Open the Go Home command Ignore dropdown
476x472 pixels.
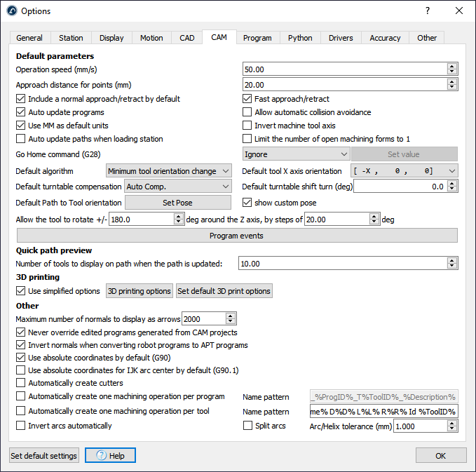[296, 154]
